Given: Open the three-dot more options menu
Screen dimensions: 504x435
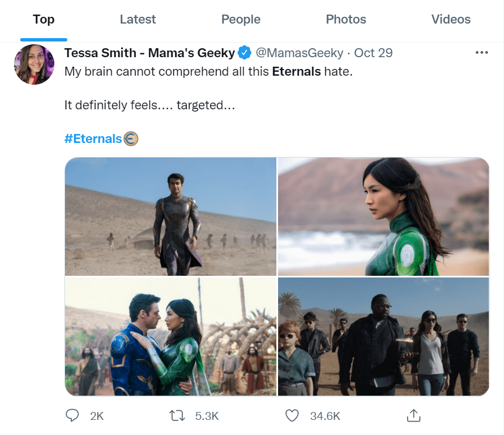Looking at the screenshot, I should (482, 53).
